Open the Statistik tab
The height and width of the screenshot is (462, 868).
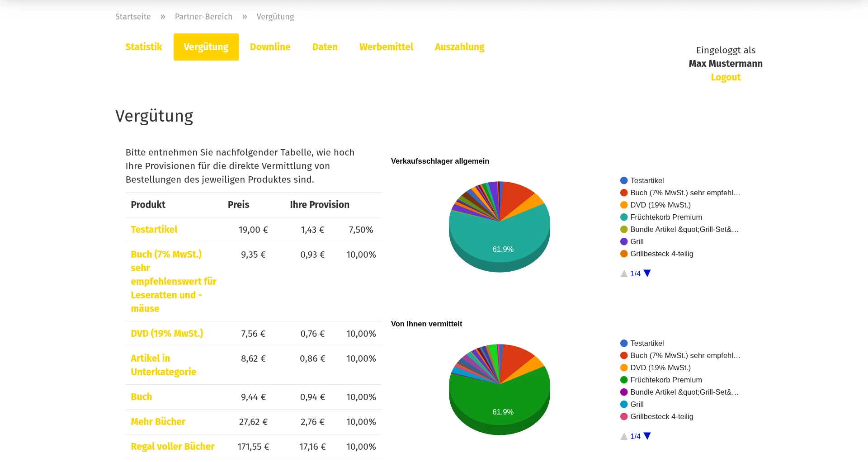click(x=143, y=47)
